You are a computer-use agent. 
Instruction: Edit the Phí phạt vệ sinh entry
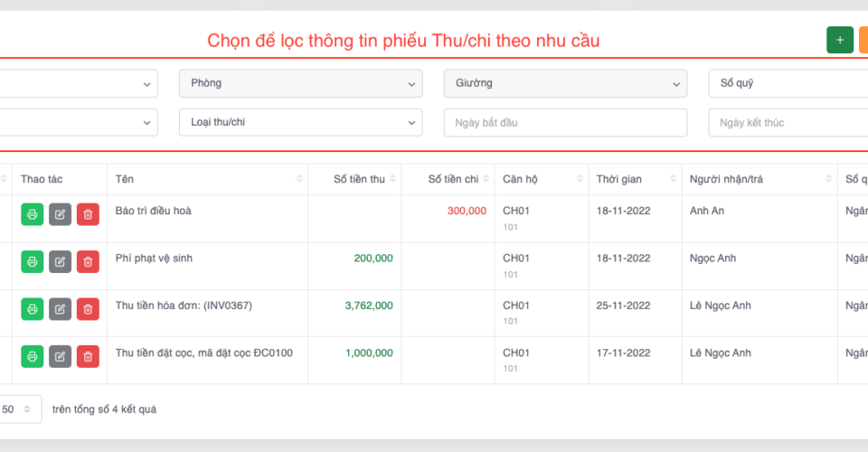click(60, 261)
